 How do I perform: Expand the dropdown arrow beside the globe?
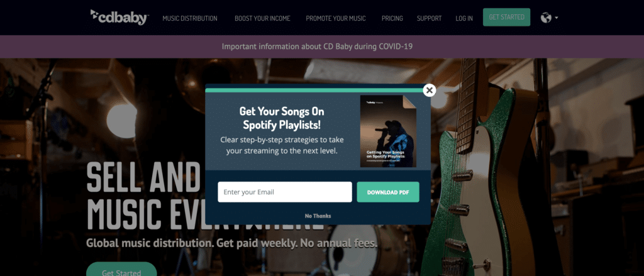point(557,18)
